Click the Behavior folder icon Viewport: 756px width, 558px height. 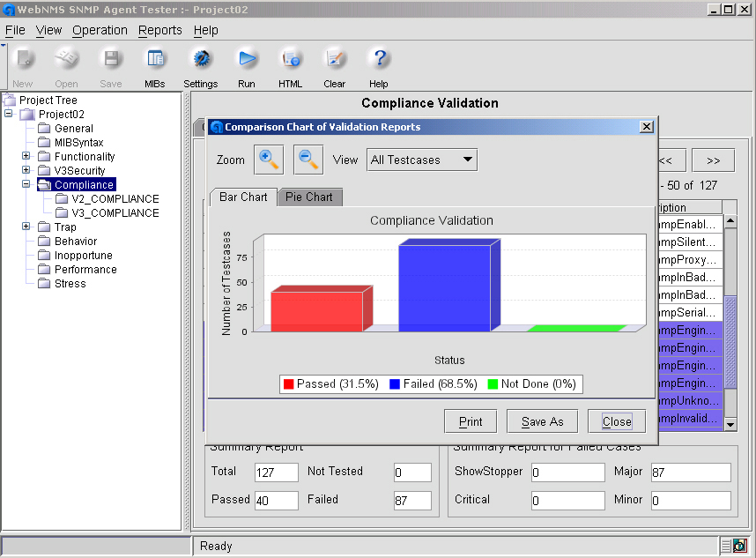pos(44,242)
